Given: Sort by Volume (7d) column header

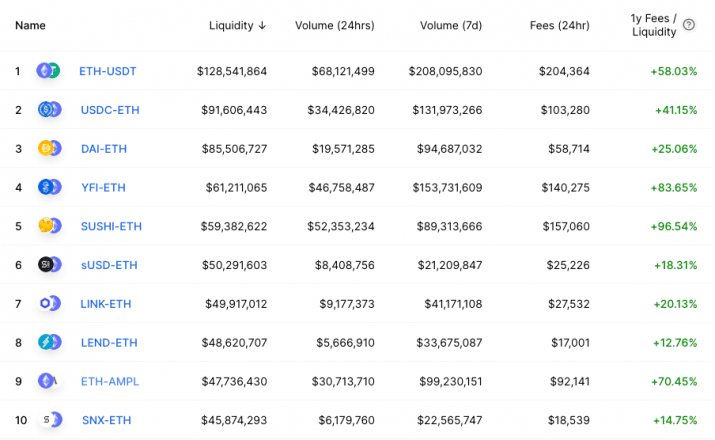Looking at the screenshot, I should tap(451, 26).
